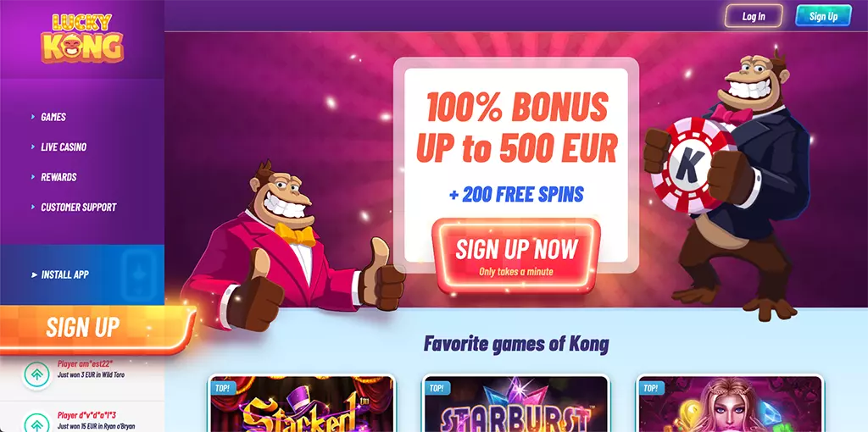The width and height of the screenshot is (868, 432).
Task: Click the TOP! badge on Starburst game
Action: [x=437, y=388]
